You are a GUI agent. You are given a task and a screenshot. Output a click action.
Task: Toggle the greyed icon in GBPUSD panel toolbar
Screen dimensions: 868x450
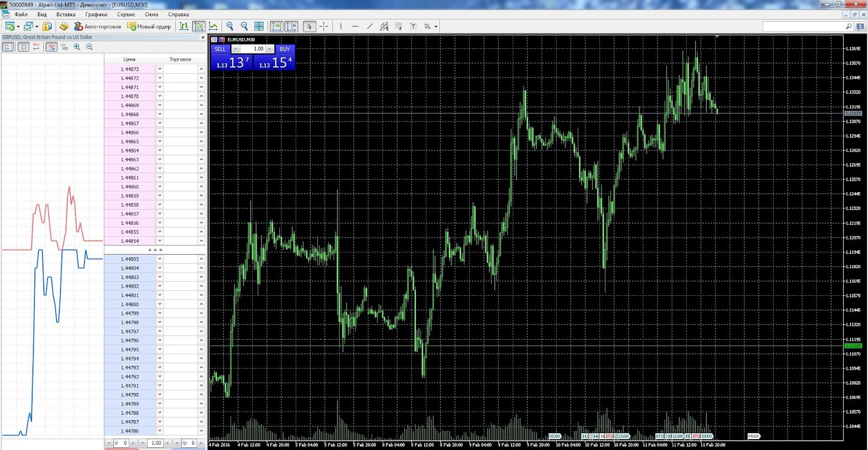click(65, 47)
